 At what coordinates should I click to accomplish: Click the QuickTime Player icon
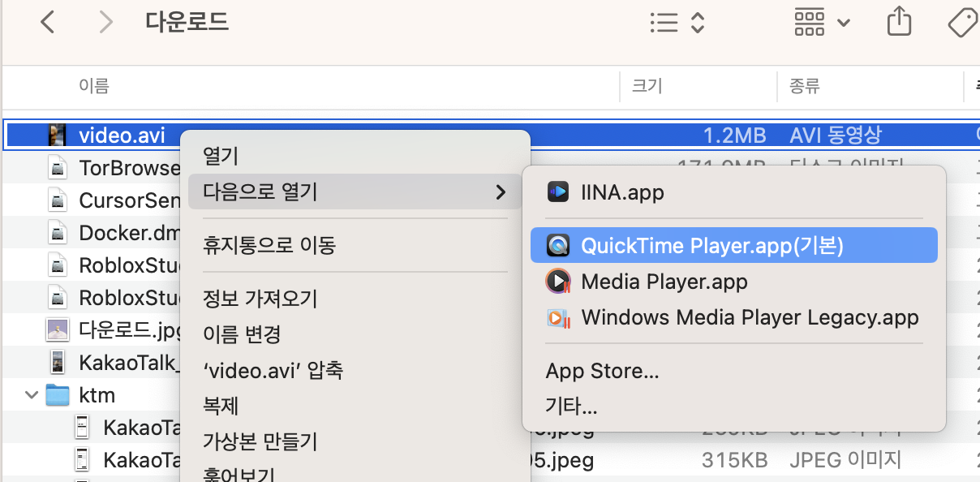coord(558,245)
